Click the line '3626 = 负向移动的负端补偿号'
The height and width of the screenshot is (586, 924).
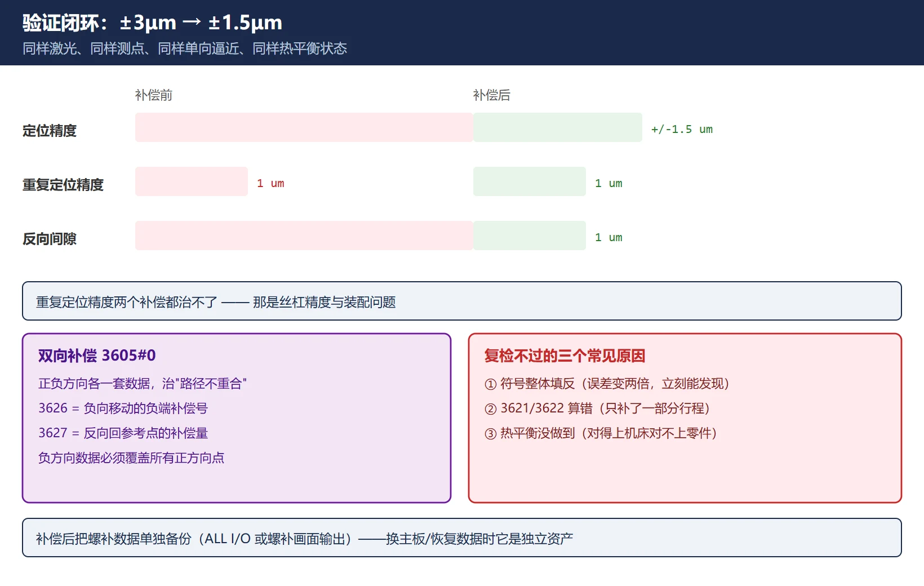pos(123,409)
